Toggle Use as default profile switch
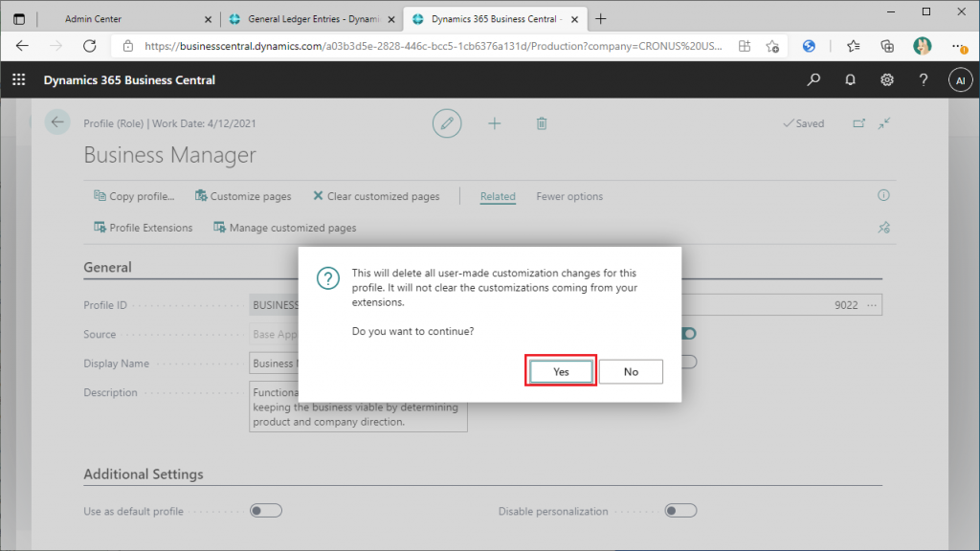Viewport: 980px width, 551px height. (x=266, y=511)
